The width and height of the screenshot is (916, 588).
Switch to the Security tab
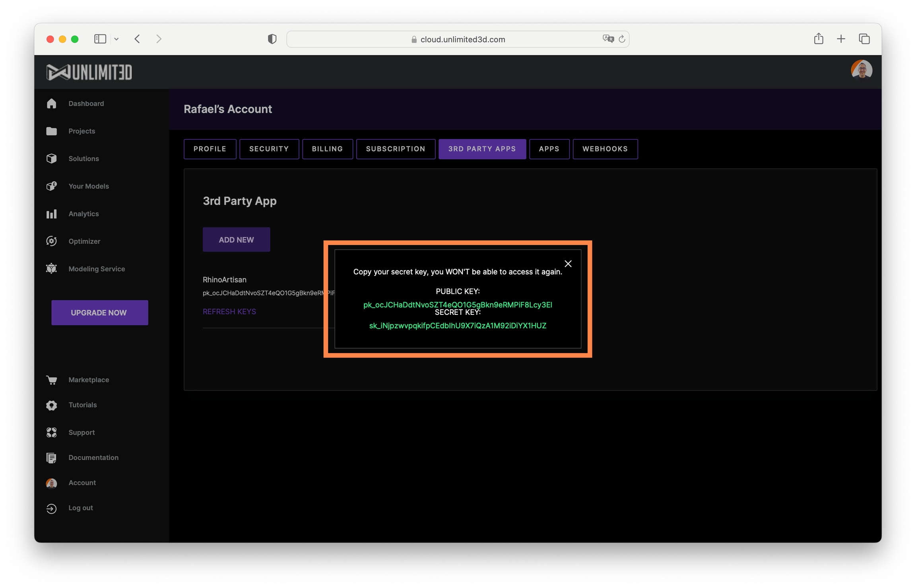click(269, 149)
